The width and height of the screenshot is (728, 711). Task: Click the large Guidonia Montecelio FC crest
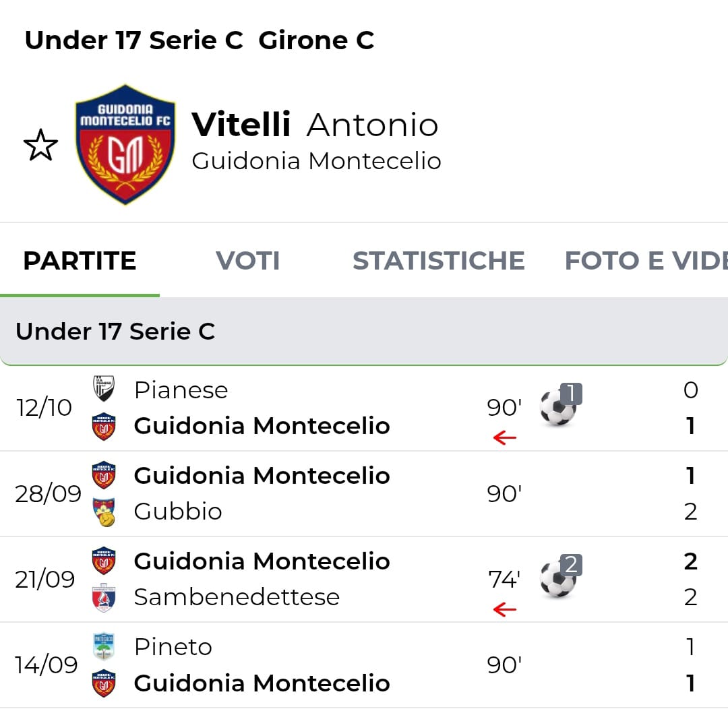click(125, 144)
